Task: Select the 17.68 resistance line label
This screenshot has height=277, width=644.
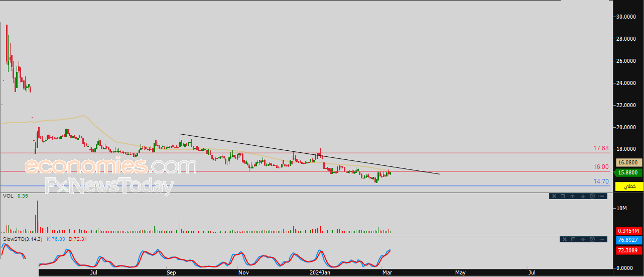Action: pos(601,148)
